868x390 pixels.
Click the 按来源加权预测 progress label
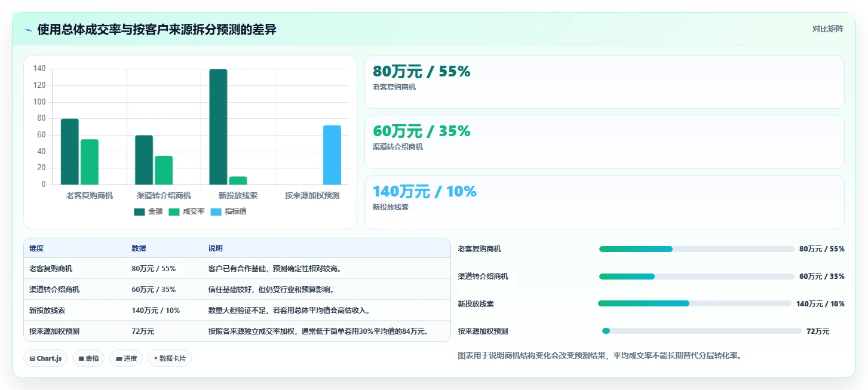tap(483, 331)
